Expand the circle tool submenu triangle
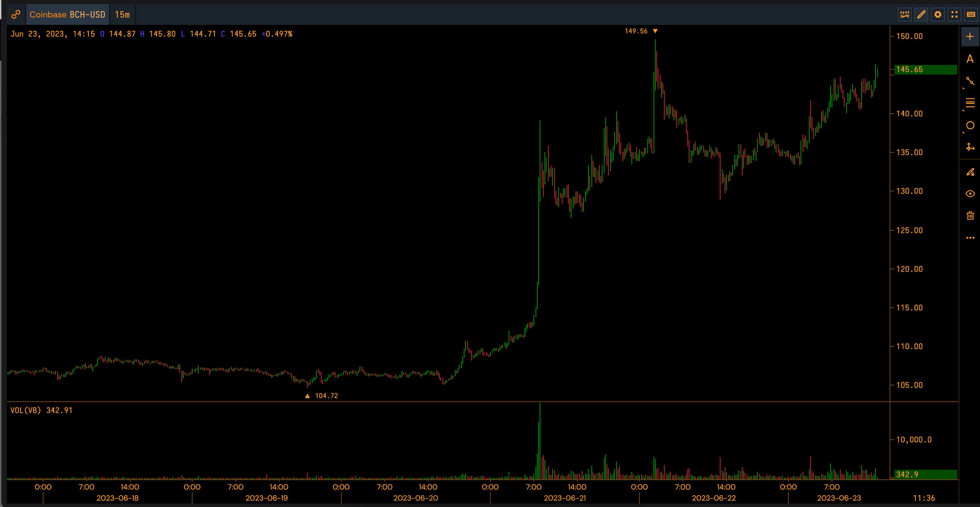Screen dimensions: 980x507 pos(964,133)
